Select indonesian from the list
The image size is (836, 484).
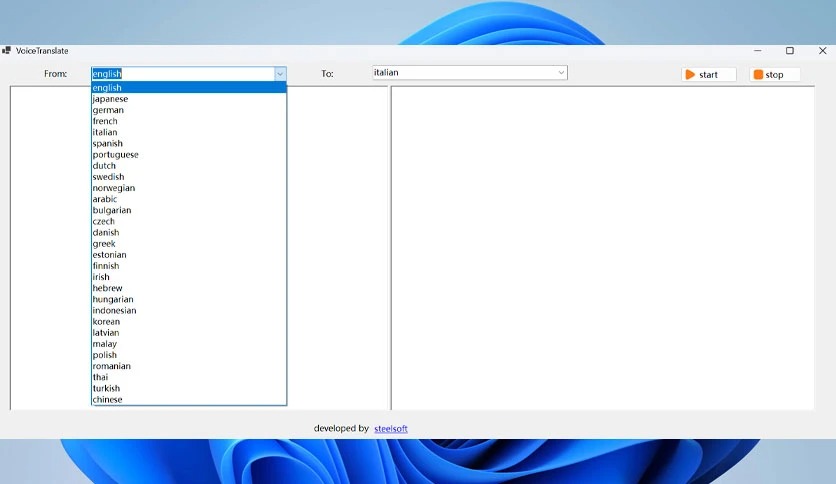189,310
